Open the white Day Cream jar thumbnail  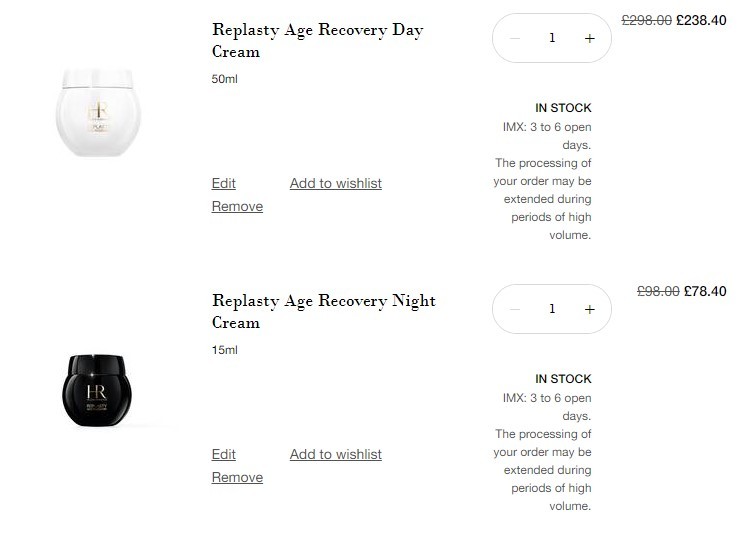(98, 113)
